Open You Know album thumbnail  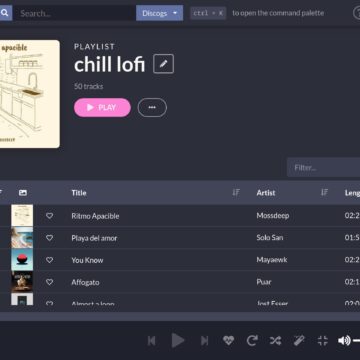[22, 260]
